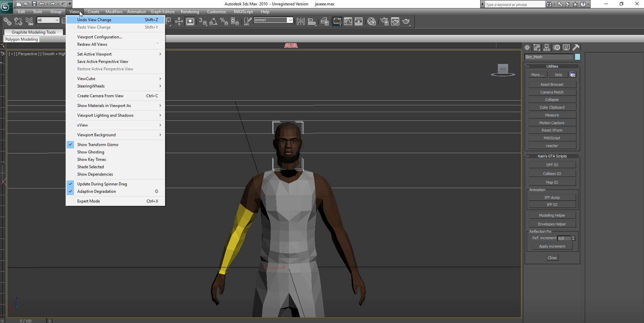This screenshot has height=323, width=644.
Task: Click the Reset XForm utility button
Action: pos(552,130)
